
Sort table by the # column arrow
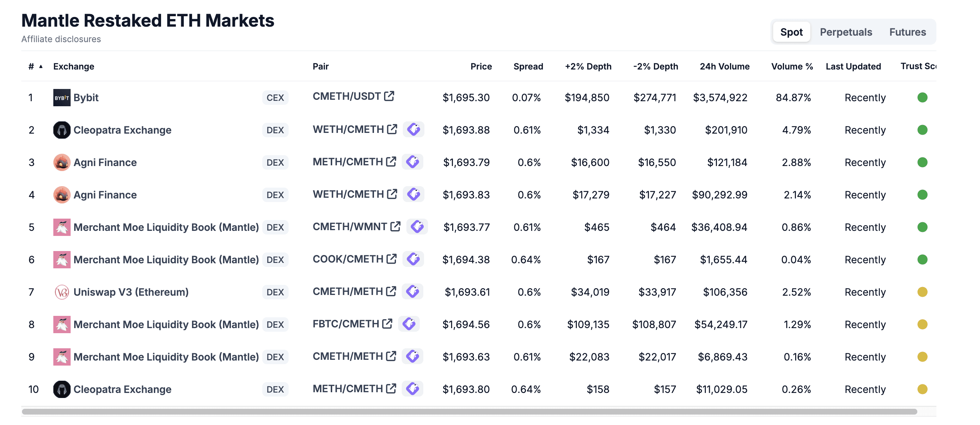(x=41, y=67)
